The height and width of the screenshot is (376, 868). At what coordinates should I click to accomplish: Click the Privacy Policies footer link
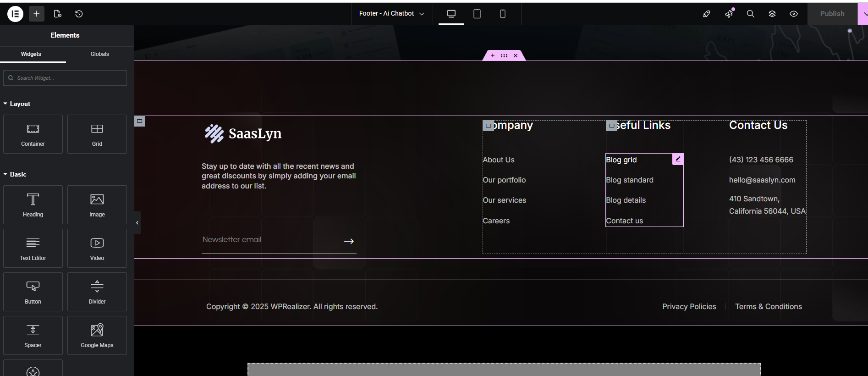click(x=689, y=306)
